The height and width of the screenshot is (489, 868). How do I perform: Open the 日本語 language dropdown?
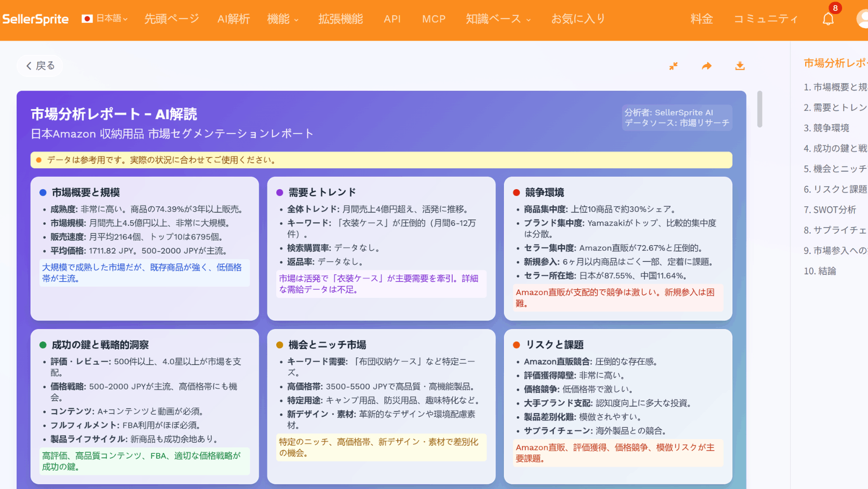(112, 19)
